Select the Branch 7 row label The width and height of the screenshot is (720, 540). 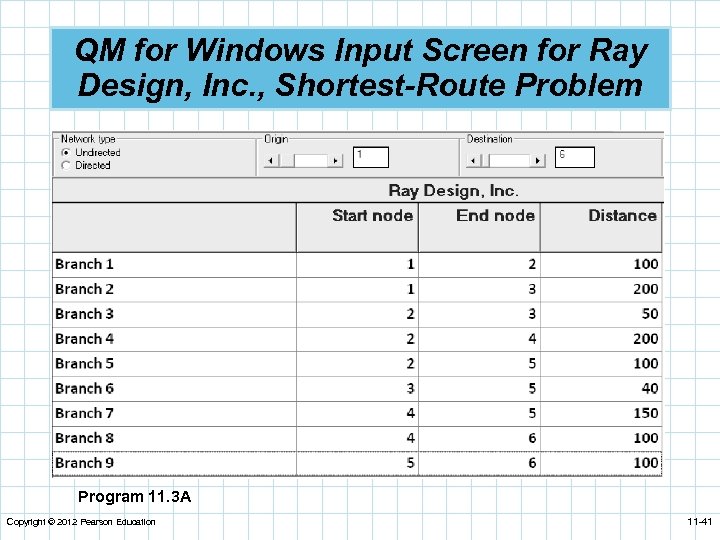click(x=174, y=413)
